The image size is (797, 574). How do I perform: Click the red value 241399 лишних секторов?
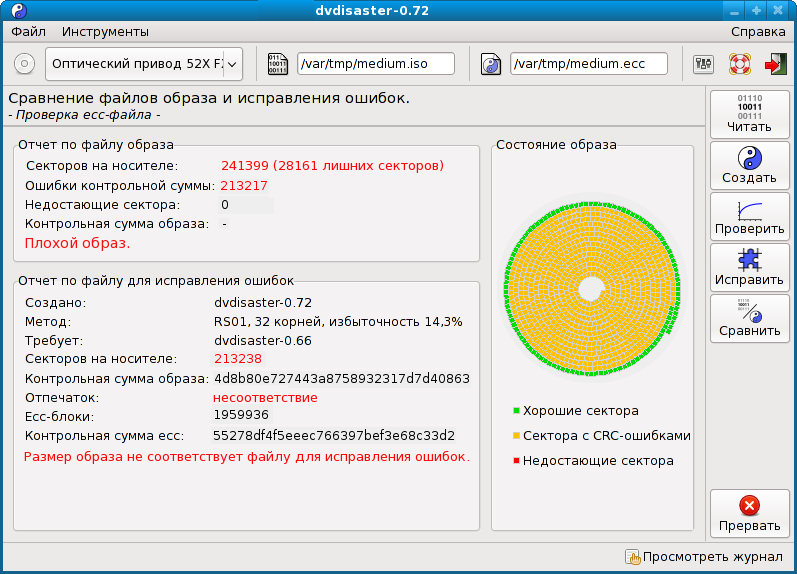(332, 166)
